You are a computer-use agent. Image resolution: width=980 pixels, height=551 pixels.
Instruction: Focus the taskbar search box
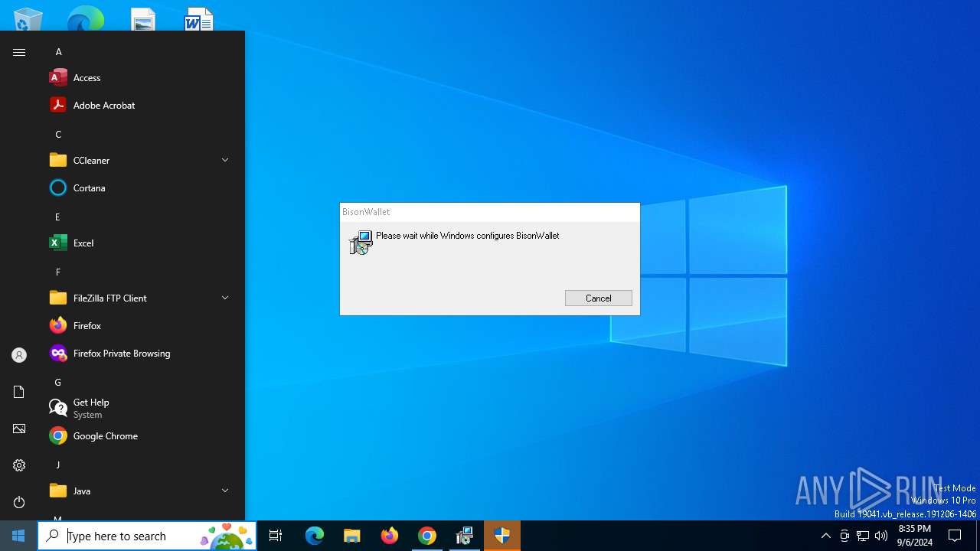point(147,536)
